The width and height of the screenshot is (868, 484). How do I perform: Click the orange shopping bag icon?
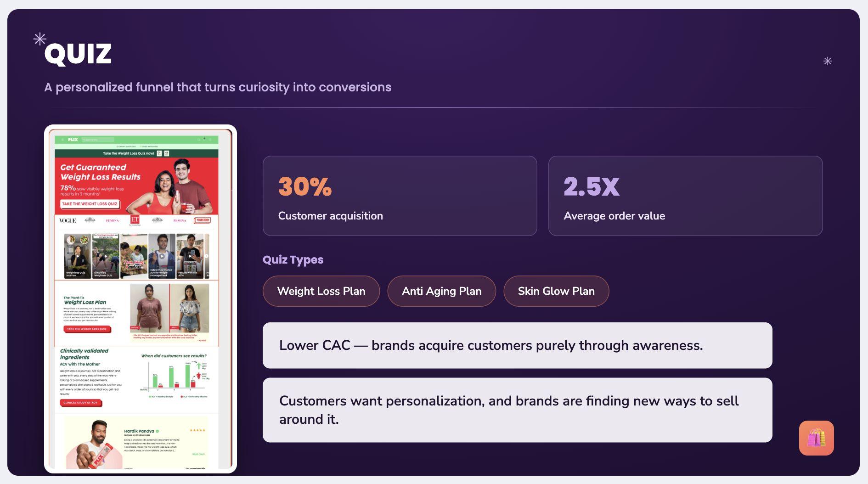(816, 438)
